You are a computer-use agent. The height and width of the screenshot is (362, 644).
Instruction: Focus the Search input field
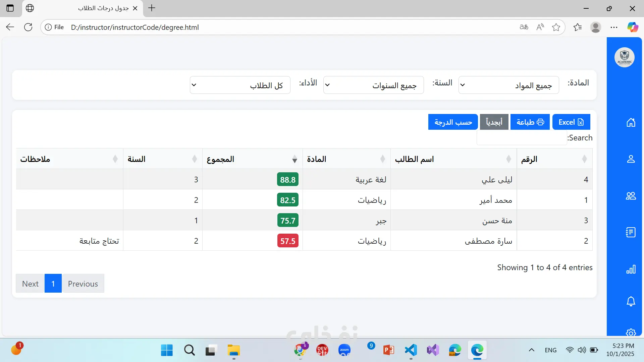pyautogui.click(x=522, y=138)
